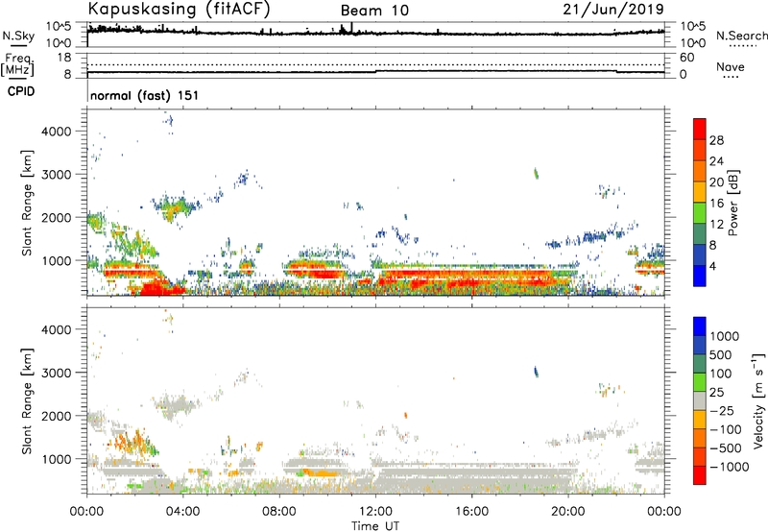Click the 'normal (fast) 151' text
The height and width of the screenshot is (532, 768).
(145, 95)
